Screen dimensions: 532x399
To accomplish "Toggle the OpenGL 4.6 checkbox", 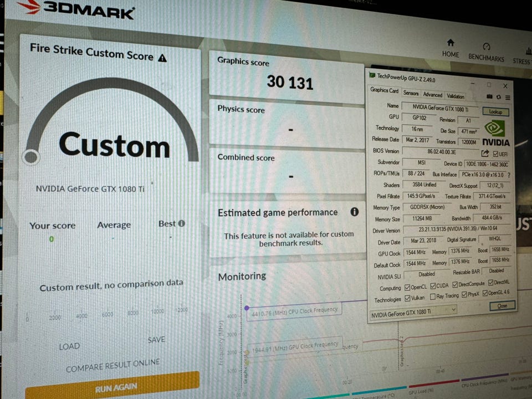I will [485, 293].
